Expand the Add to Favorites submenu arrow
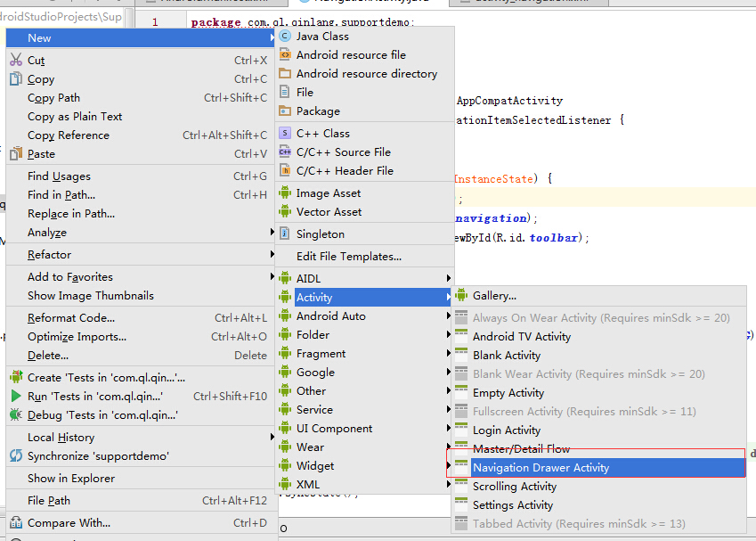The width and height of the screenshot is (756, 541). (x=272, y=276)
